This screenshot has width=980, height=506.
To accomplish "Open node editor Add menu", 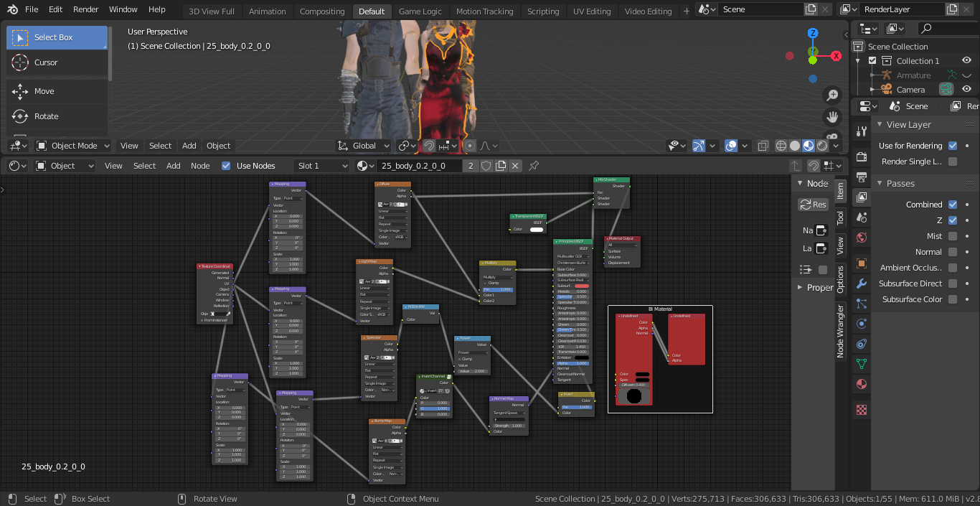I will coord(174,166).
